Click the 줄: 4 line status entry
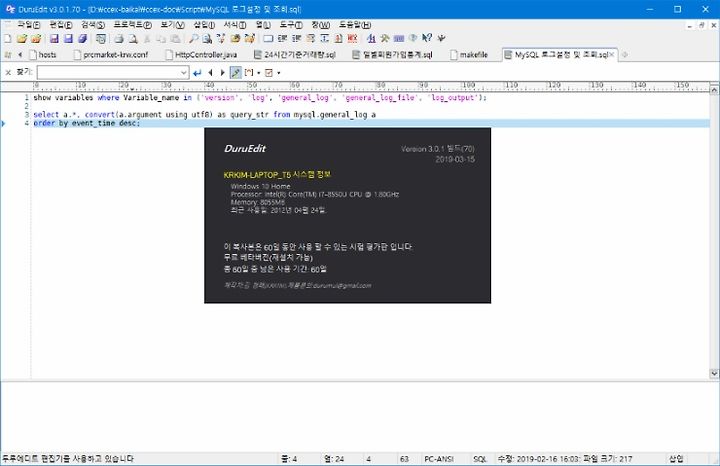The image size is (720, 466). 289,459
